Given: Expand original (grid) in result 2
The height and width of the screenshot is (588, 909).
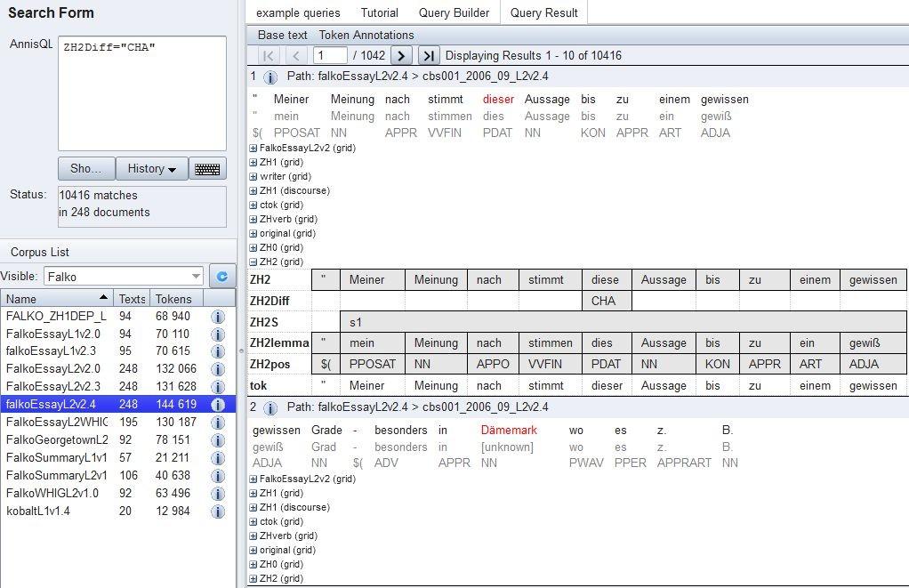Looking at the screenshot, I should pyautogui.click(x=253, y=550).
